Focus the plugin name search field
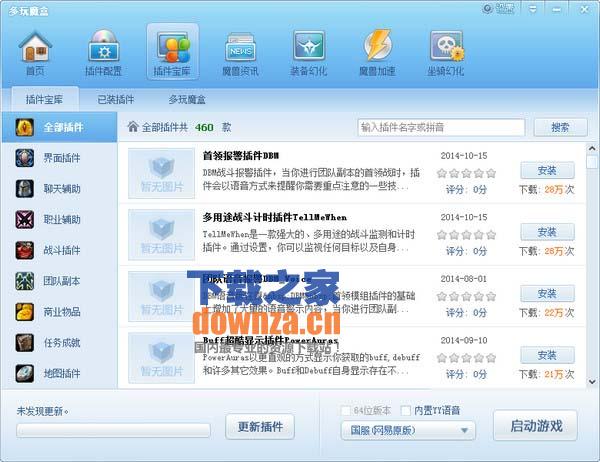The width and height of the screenshot is (600, 462). 441,127
